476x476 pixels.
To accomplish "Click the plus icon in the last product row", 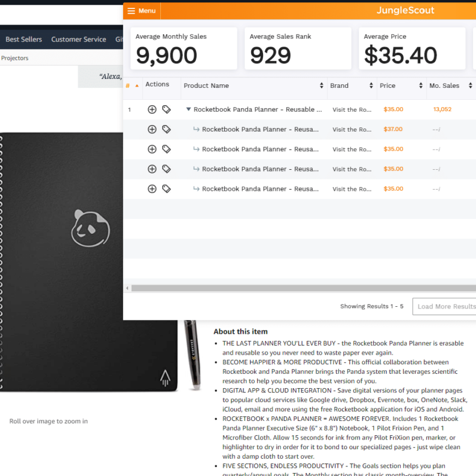I will 152,189.
